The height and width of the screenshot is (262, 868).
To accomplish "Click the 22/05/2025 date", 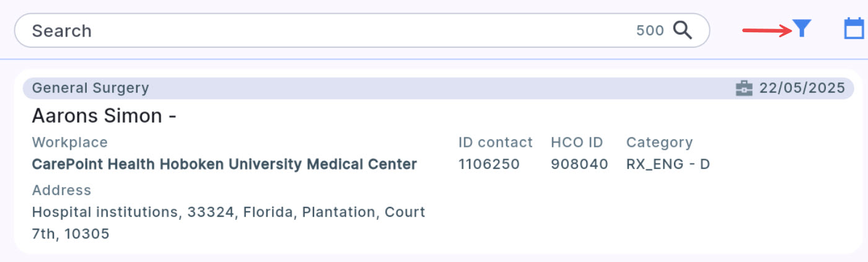I will [x=802, y=88].
